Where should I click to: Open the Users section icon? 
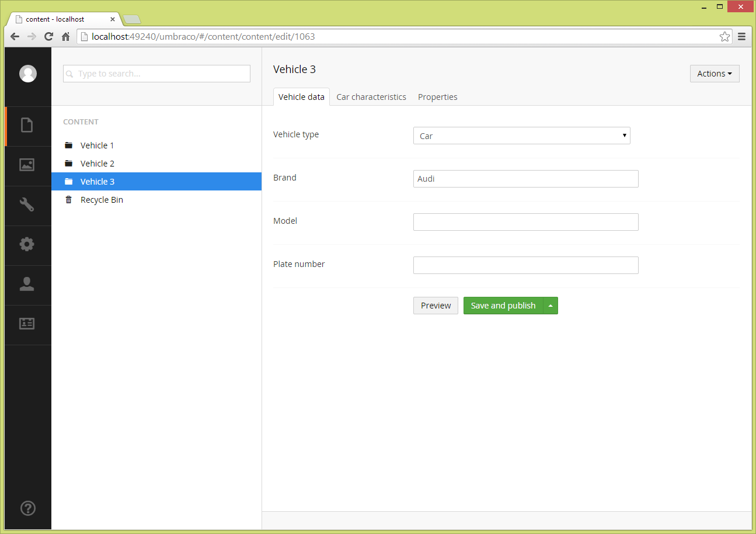27,284
